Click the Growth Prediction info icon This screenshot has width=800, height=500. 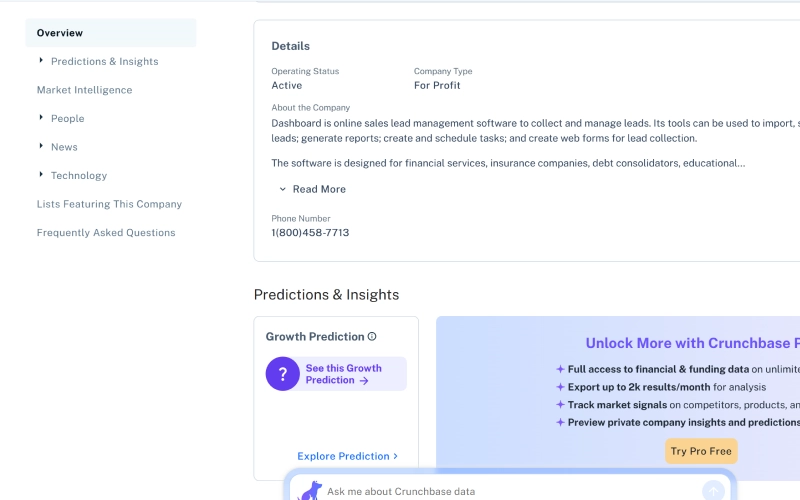[x=372, y=337]
